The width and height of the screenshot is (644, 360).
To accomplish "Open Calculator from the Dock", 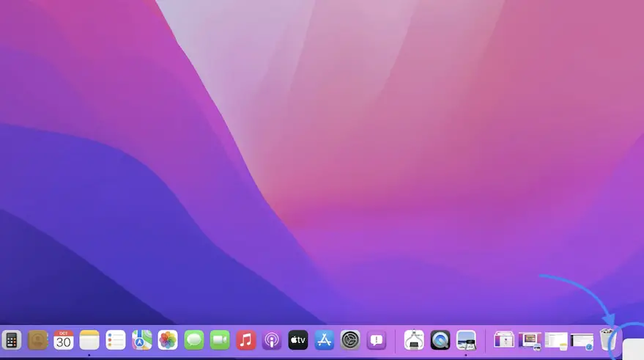I will coord(12,340).
